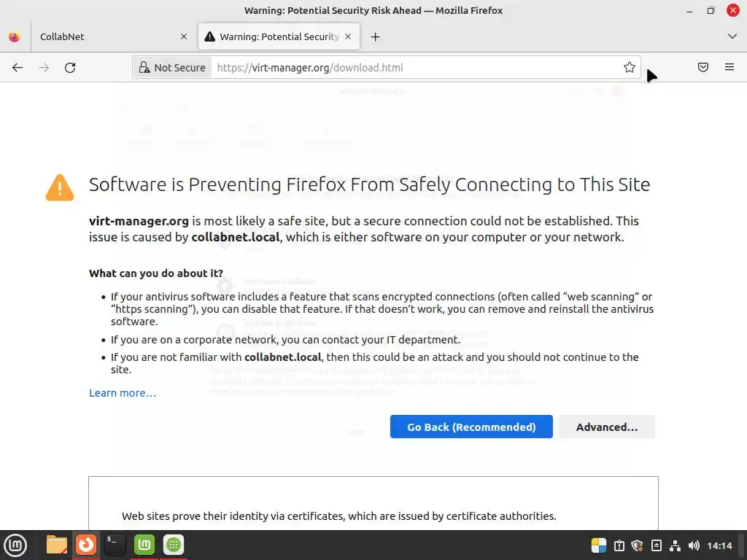Close the CollabNet tab
Screen dimensions: 747x560
tap(184, 36)
